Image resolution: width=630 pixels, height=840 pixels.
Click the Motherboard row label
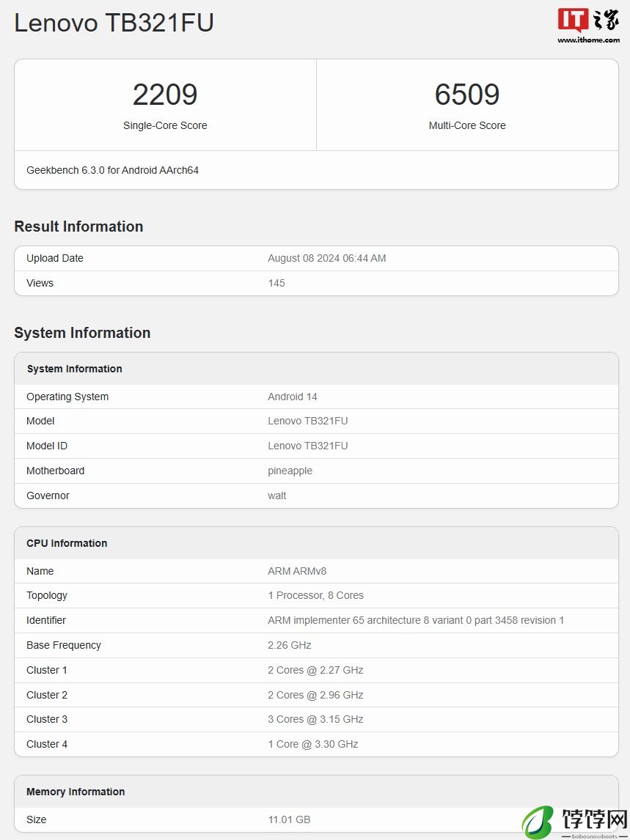point(55,471)
